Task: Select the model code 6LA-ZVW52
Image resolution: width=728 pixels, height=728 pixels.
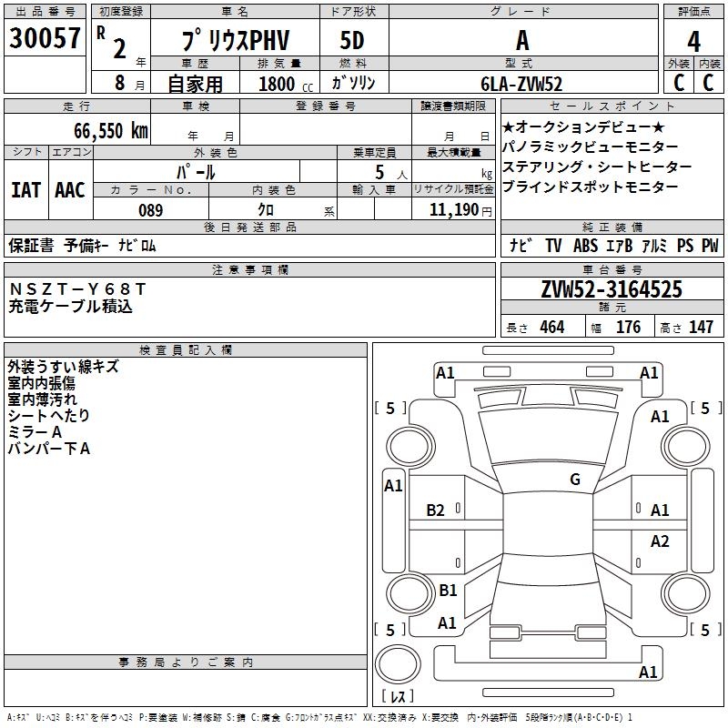Action: point(521,84)
